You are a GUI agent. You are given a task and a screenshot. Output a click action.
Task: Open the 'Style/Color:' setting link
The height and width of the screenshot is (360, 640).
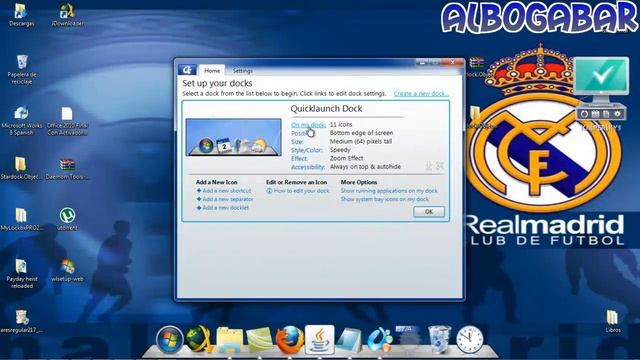tap(307, 150)
